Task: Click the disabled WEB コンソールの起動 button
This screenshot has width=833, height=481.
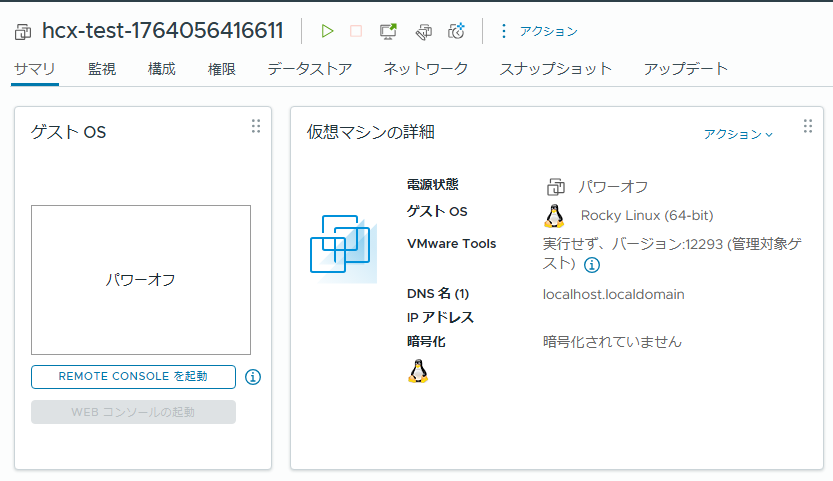Action: coord(133,412)
